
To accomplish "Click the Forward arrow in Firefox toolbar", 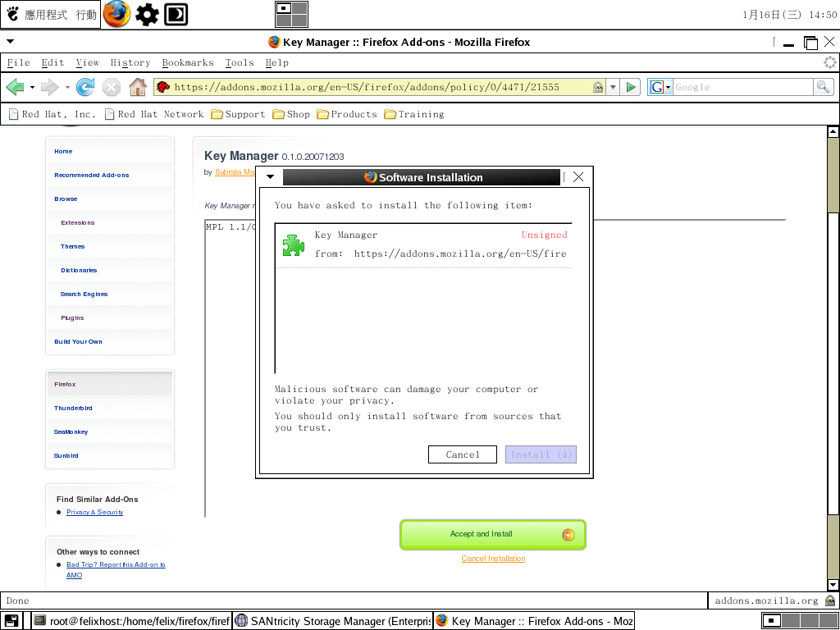I will point(50,87).
